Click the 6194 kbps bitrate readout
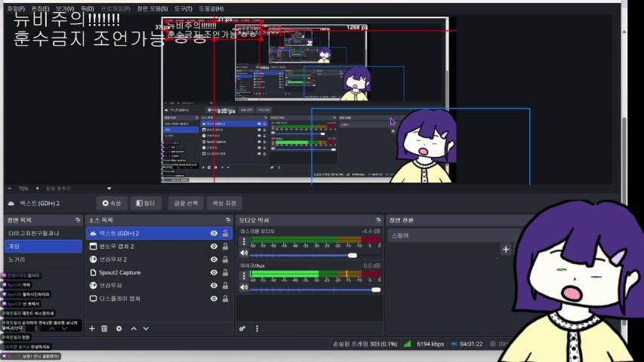 pyautogui.click(x=430, y=344)
